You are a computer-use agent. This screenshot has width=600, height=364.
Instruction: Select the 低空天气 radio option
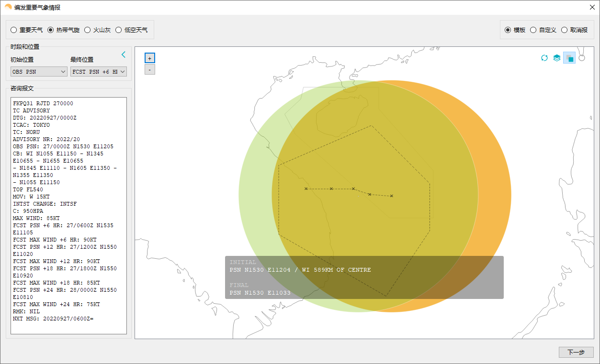pyautogui.click(x=132, y=30)
